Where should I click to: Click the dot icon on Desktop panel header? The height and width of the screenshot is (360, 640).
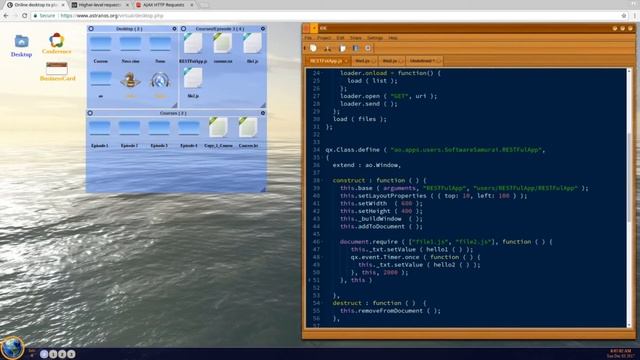tap(174, 29)
